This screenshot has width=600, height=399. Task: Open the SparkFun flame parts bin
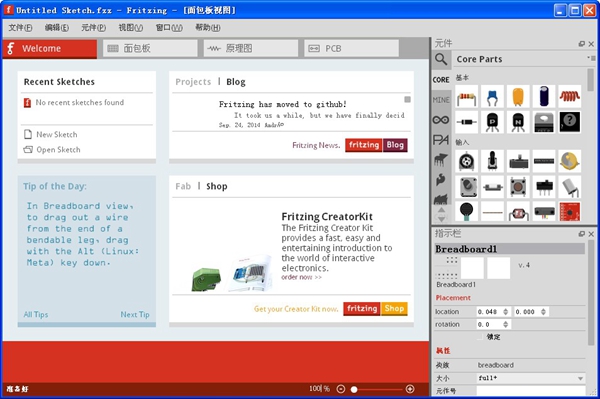(441, 179)
